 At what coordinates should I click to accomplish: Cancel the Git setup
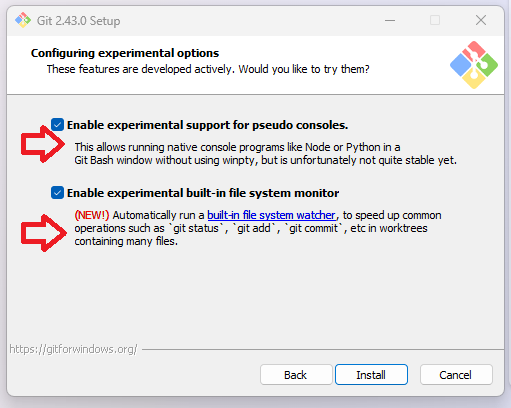(456, 375)
